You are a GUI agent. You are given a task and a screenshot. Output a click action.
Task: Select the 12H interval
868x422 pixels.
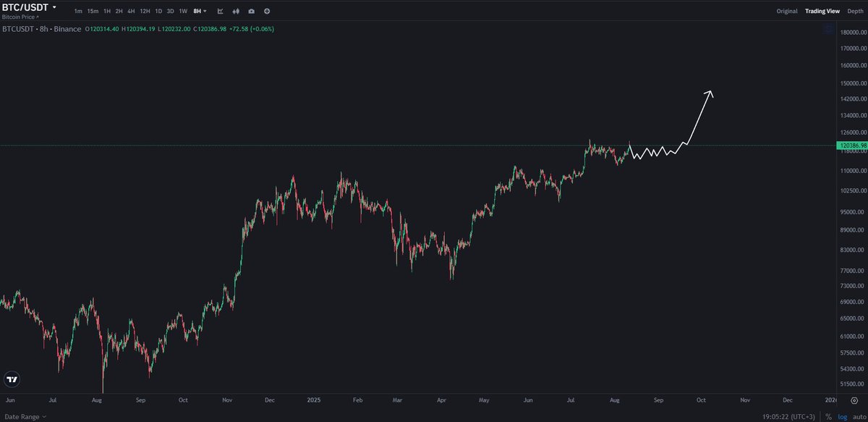pos(145,11)
